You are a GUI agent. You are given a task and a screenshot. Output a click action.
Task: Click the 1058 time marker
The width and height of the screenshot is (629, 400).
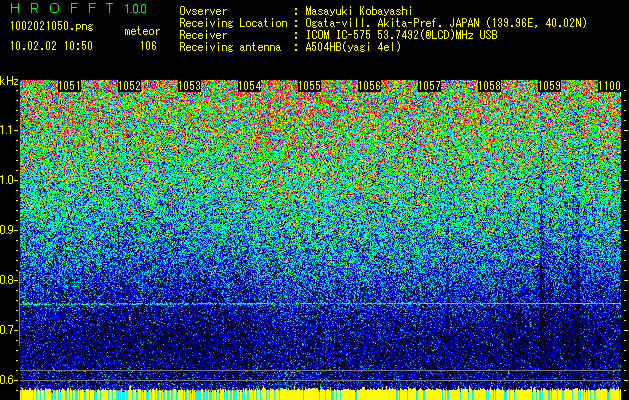pyautogui.click(x=489, y=86)
